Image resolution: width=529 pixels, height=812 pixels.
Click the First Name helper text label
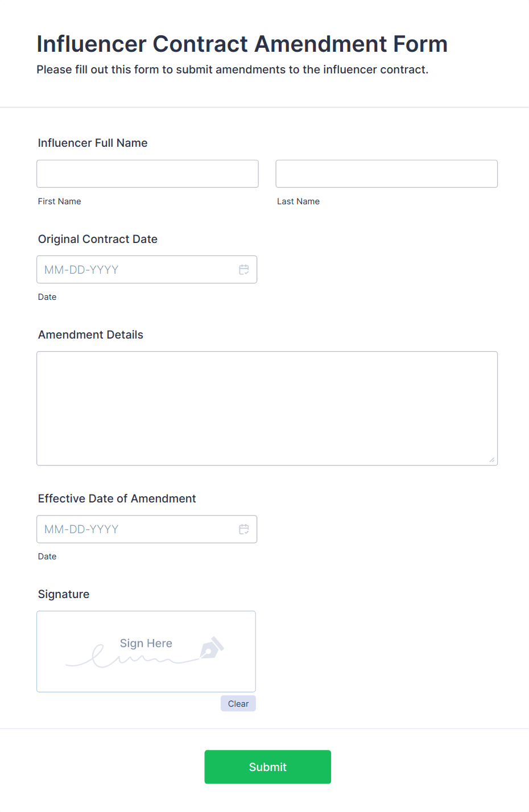(59, 201)
